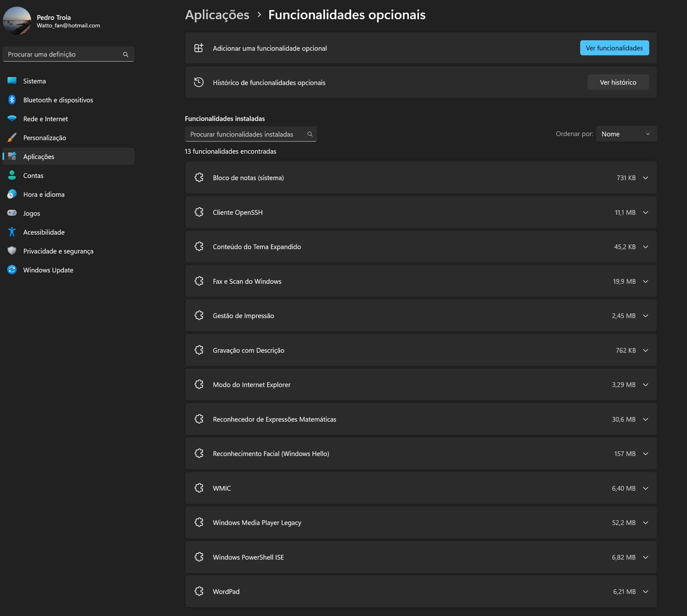This screenshot has width=687, height=616.
Task: Expand the Cliente OpenSSH entry chevron
Action: pyautogui.click(x=645, y=213)
